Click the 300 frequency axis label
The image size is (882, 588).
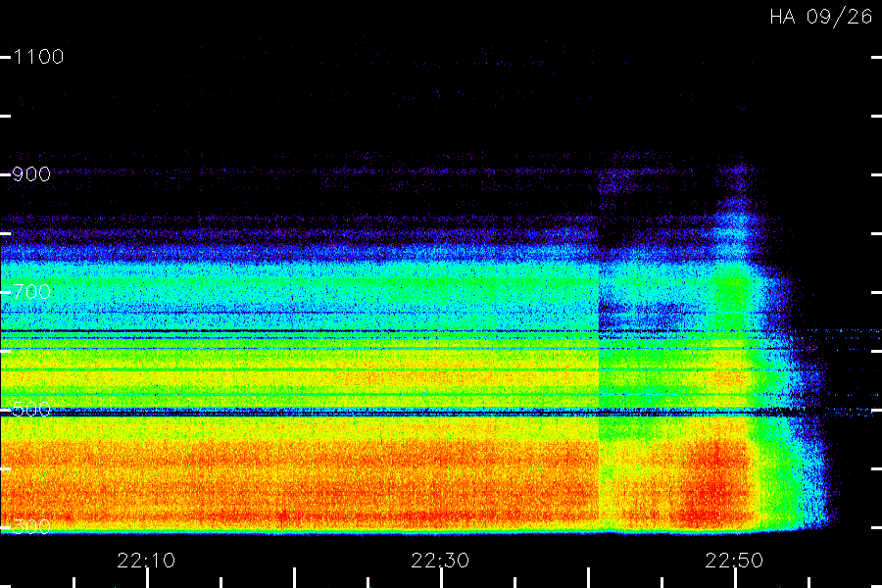coord(31,527)
